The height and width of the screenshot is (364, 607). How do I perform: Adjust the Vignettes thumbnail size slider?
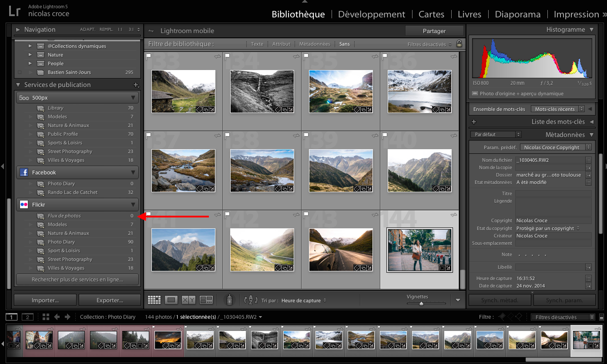421,304
